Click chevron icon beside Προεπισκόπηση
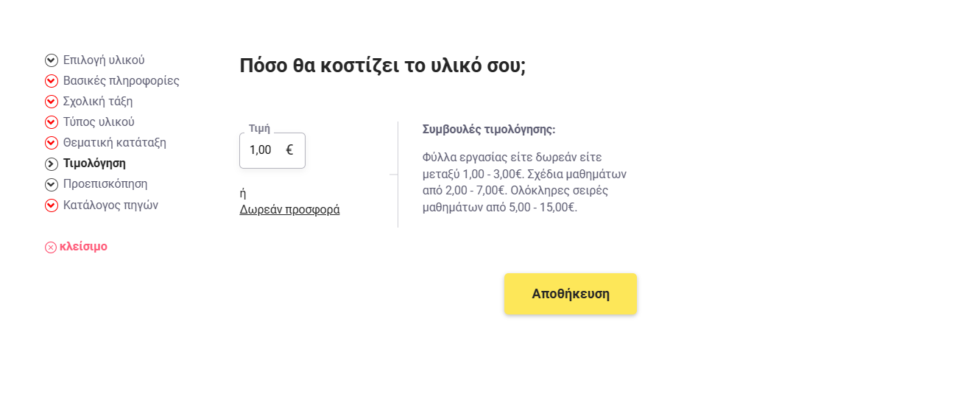The height and width of the screenshot is (394, 980). point(52,184)
